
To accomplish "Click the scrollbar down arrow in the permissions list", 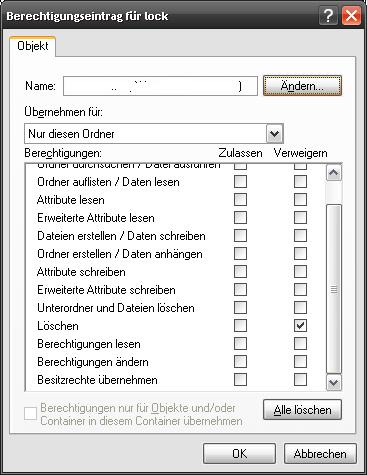I will (334, 383).
